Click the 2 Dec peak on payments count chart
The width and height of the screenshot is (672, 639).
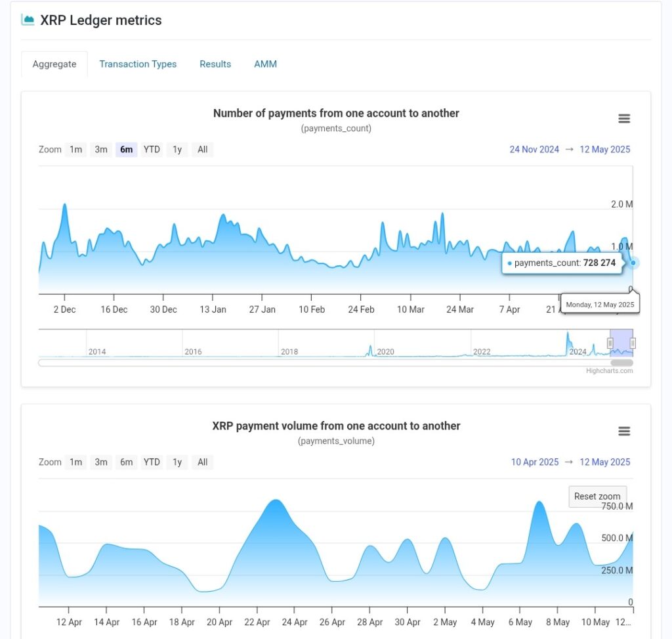[65, 205]
